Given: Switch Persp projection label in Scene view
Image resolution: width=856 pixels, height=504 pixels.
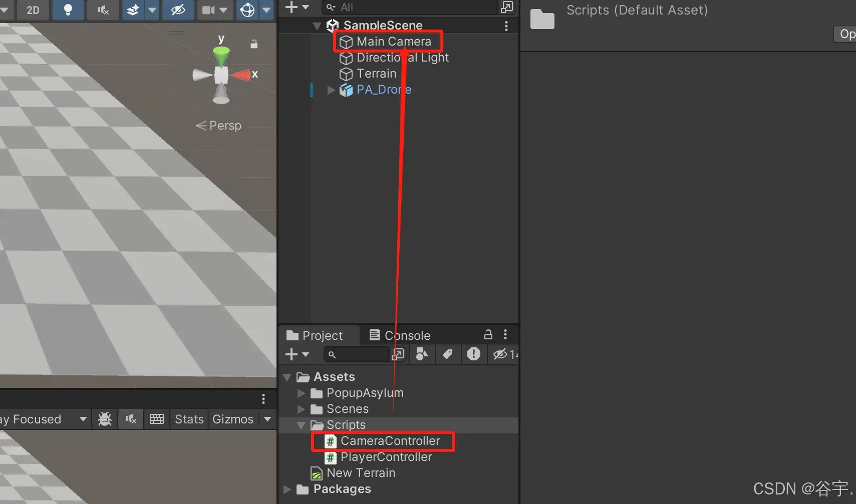Looking at the screenshot, I should click(x=219, y=126).
